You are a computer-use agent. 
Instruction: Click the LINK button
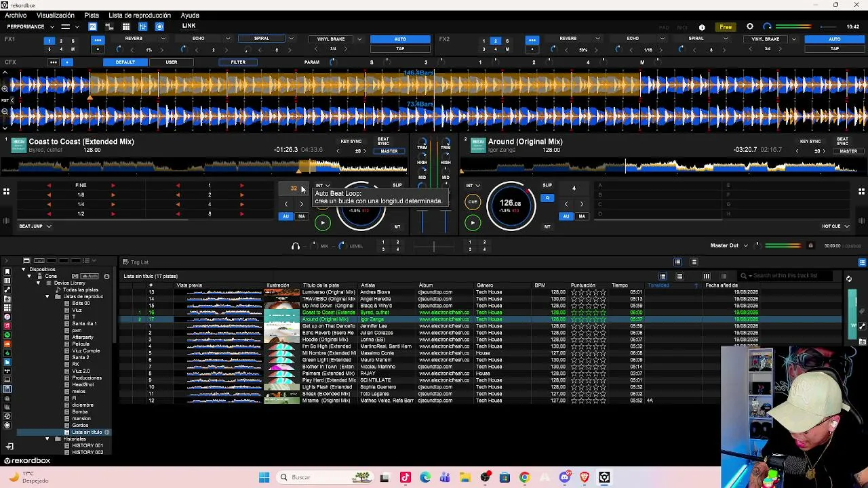[x=189, y=26]
